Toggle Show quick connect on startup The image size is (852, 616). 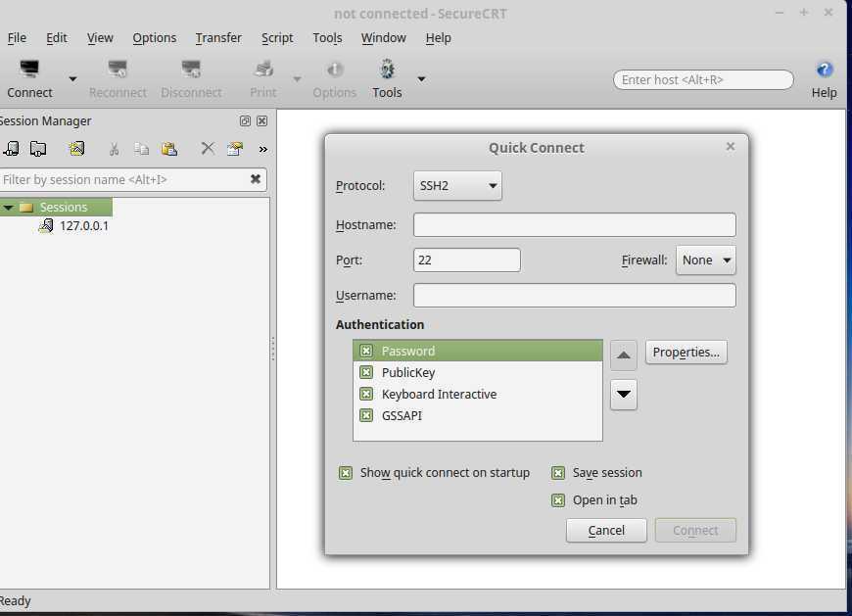click(x=346, y=473)
